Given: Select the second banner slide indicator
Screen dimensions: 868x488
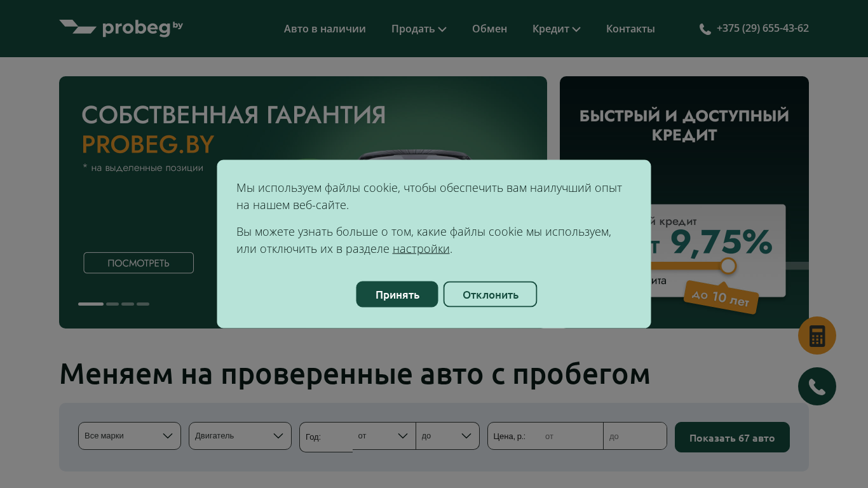Looking at the screenshot, I should pos(112,304).
